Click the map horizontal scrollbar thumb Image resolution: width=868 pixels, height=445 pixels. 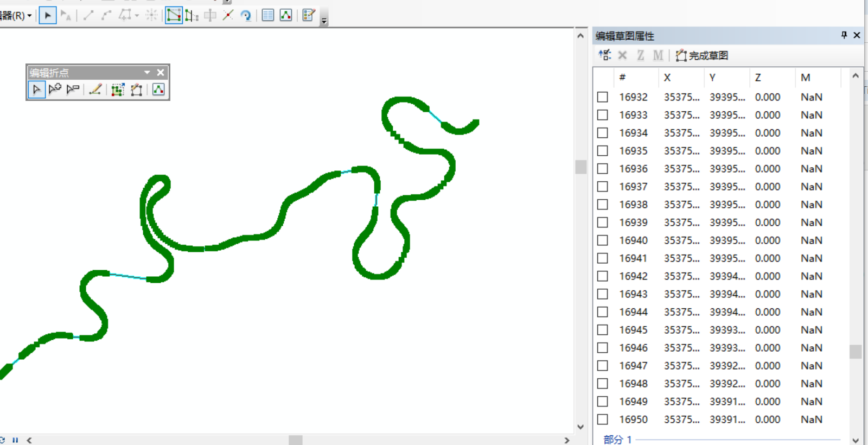[296, 440]
